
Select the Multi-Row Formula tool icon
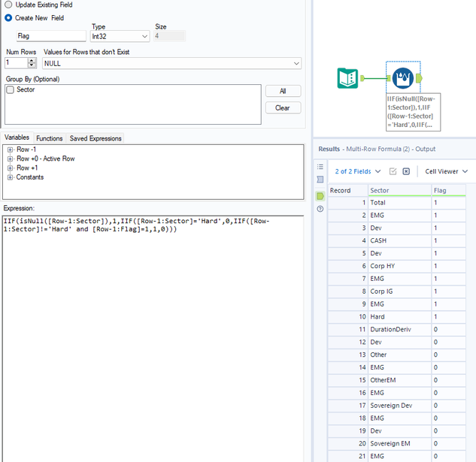click(403, 78)
